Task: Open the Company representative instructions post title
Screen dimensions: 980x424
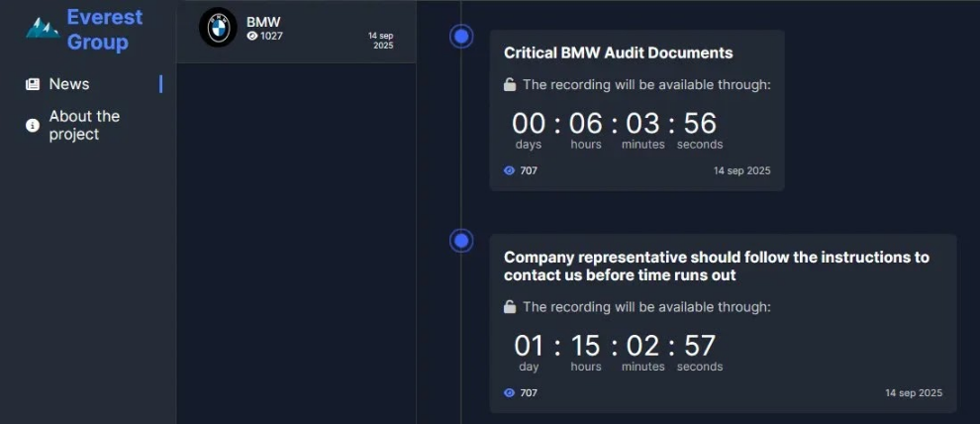Action: tap(716, 265)
